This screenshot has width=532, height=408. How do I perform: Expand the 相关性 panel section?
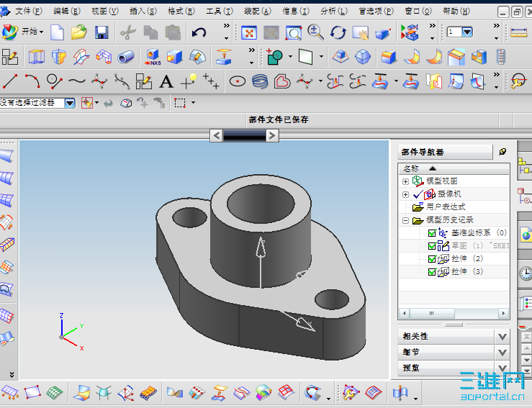click(x=502, y=337)
